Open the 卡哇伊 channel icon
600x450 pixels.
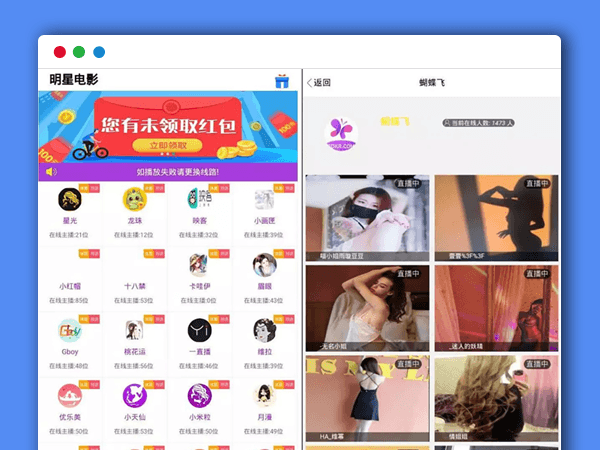[199, 264]
